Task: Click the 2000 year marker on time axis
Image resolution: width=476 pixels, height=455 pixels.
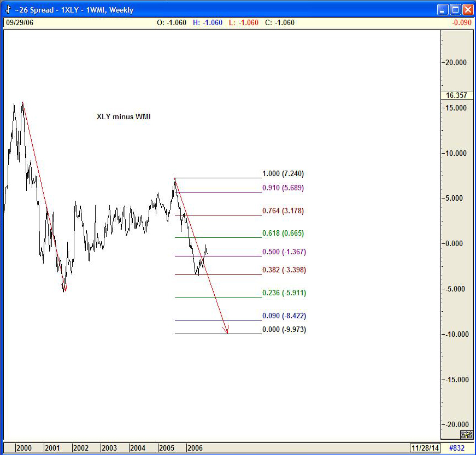Action: [x=23, y=448]
